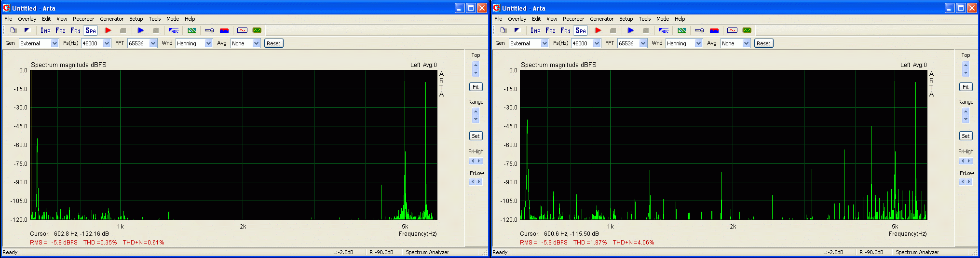This screenshot has height=258, width=980.
Task: Open Tools menu in left Arta window
Action: (x=155, y=19)
